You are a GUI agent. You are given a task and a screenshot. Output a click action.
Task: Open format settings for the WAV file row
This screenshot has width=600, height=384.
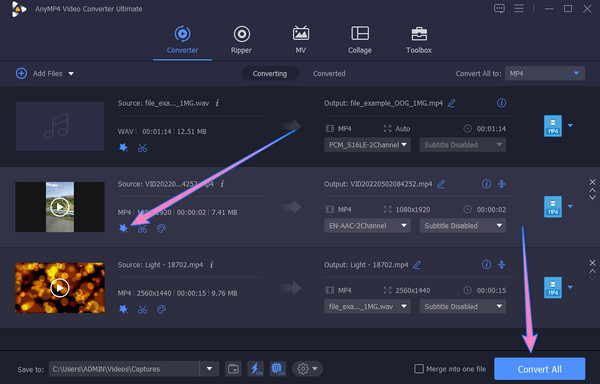point(553,126)
